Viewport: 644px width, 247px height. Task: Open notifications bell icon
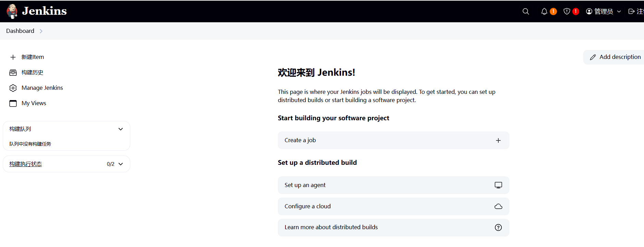click(x=544, y=11)
